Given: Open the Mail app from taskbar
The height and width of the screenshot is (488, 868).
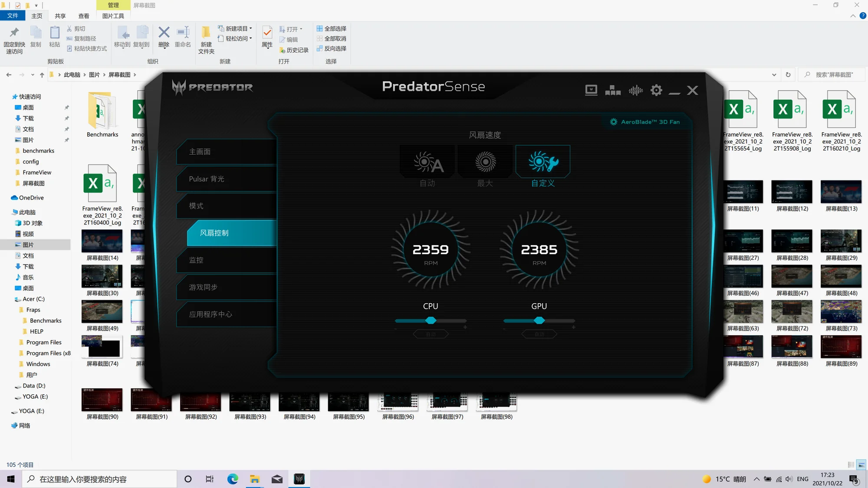Looking at the screenshot, I should coord(277,479).
